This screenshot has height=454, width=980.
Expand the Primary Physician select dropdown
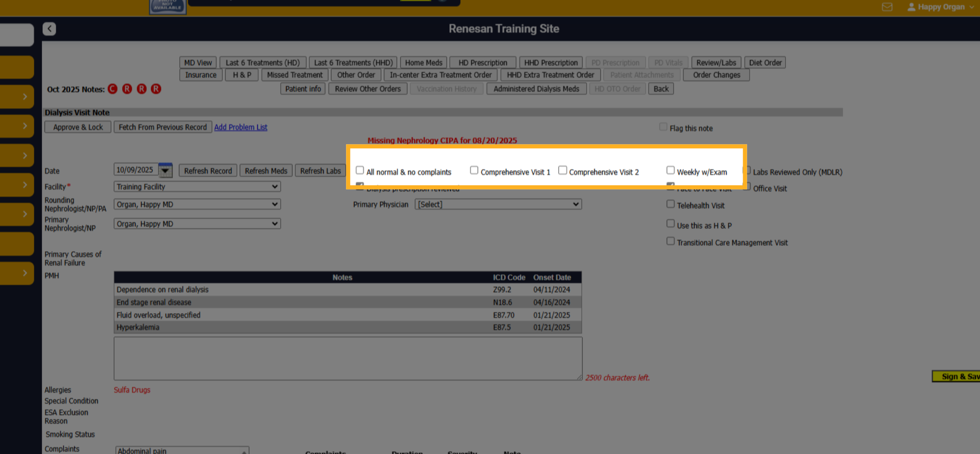tap(498, 204)
